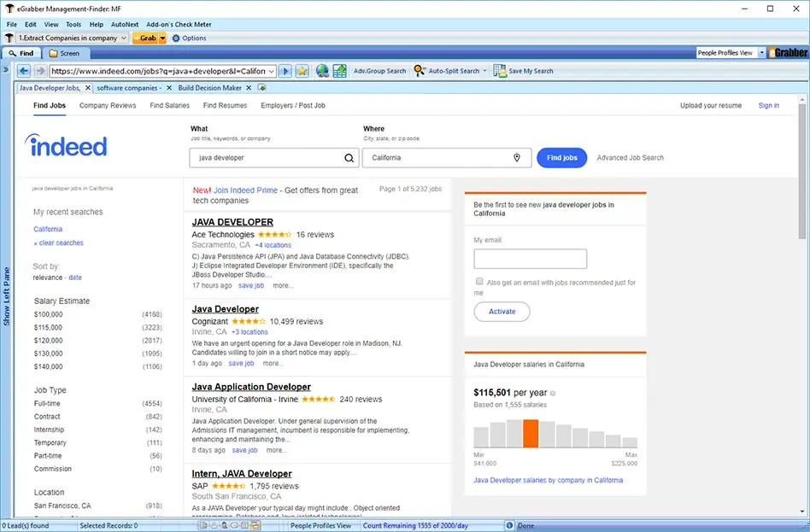Open the AutoNext menu
The width and height of the screenshot is (810, 532).
[125, 24]
